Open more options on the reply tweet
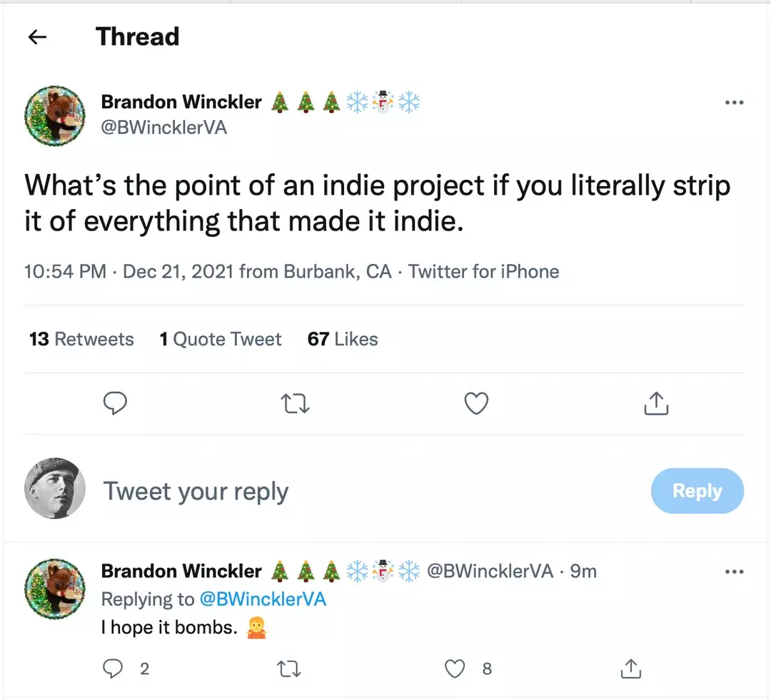Viewport: 771px width, 700px height. 734,572
